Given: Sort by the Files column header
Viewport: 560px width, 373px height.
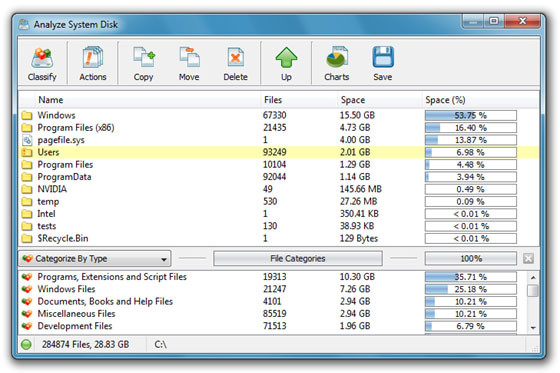Looking at the screenshot, I should click(299, 100).
